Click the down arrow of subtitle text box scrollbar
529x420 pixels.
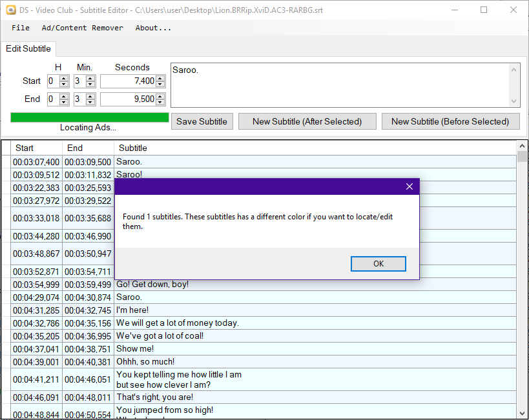click(x=513, y=101)
